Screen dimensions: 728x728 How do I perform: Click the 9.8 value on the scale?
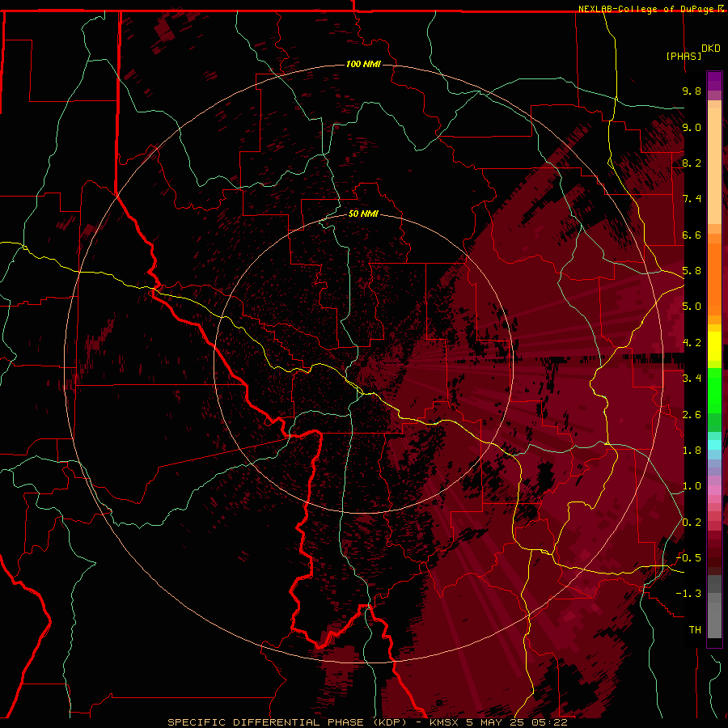click(x=692, y=91)
